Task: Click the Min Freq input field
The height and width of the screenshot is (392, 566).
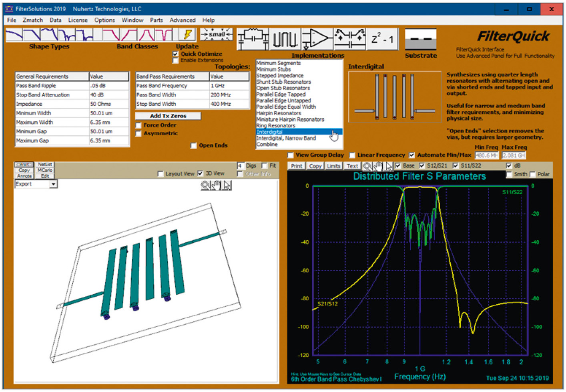Action: pos(487,155)
